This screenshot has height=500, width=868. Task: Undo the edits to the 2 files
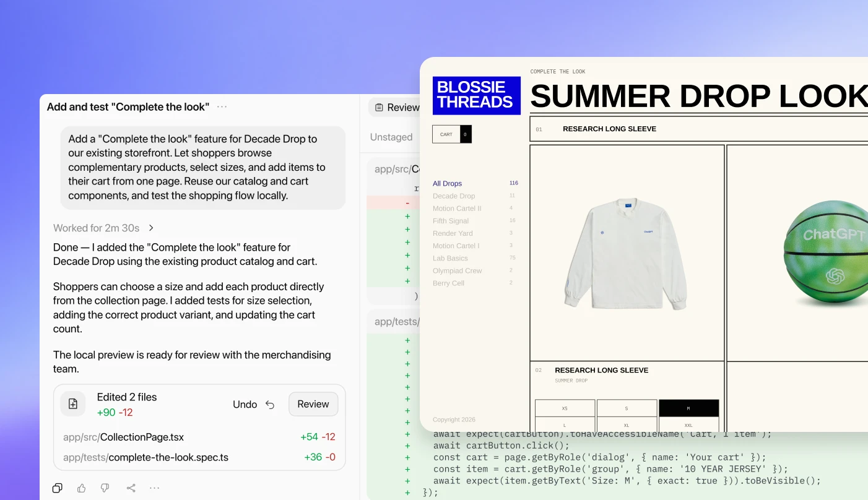[x=254, y=404]
